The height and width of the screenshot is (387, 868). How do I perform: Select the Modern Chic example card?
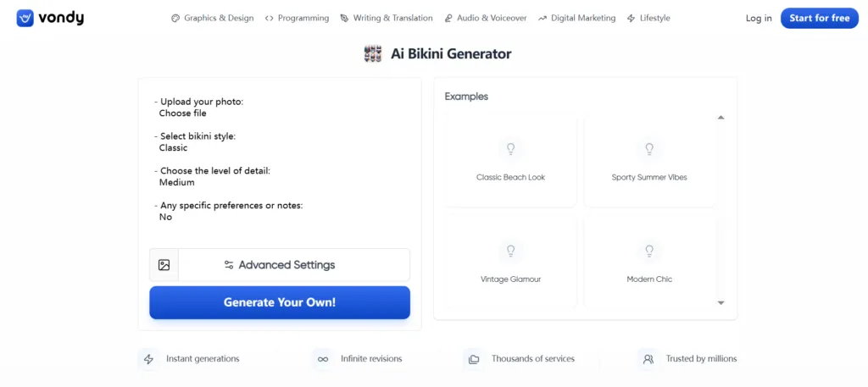(x=649, y=263)
